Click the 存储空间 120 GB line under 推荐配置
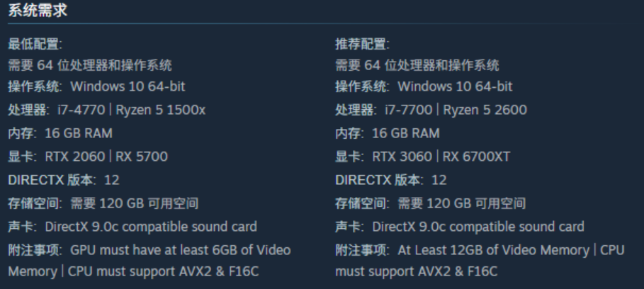644x289 pixels. 430,204
